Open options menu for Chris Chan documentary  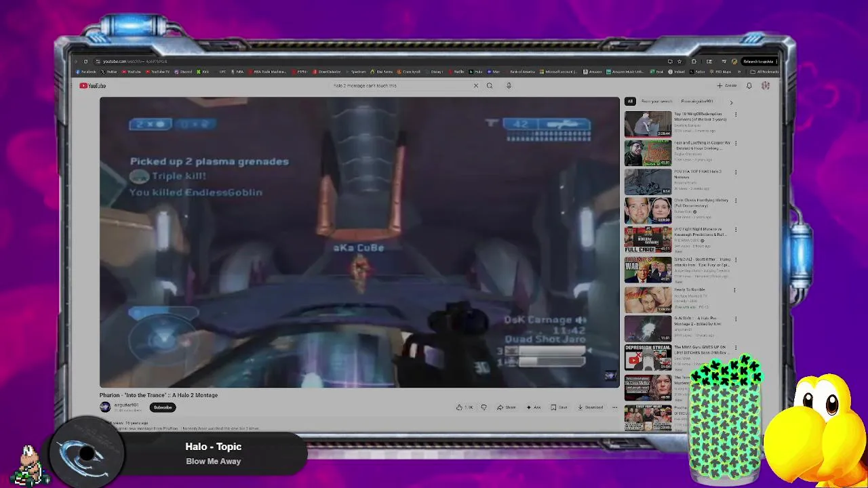tap(736, 201)
